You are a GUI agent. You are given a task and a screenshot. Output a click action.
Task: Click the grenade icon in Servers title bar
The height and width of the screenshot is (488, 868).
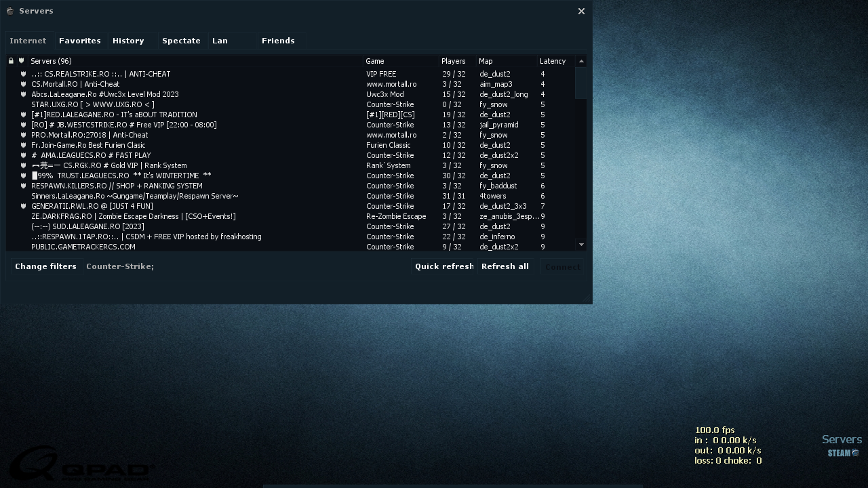point(10,11)
